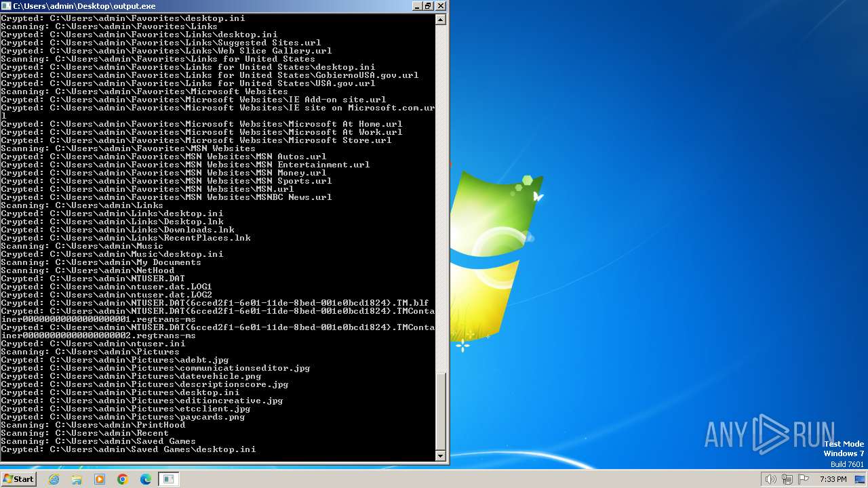Open the console window system menu icon
Screen dimensions: 868x488
(6, 5)
